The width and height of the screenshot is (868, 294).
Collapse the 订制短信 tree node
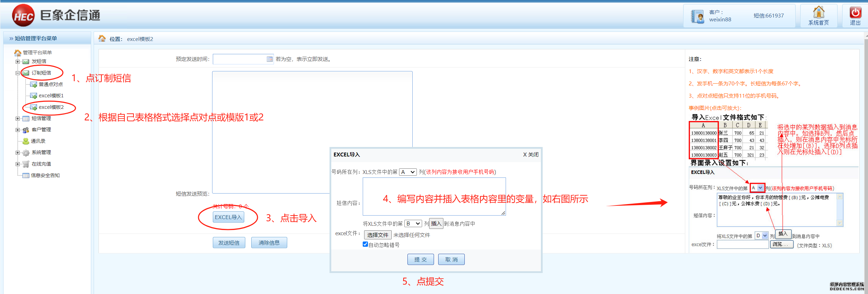[17, 73]
